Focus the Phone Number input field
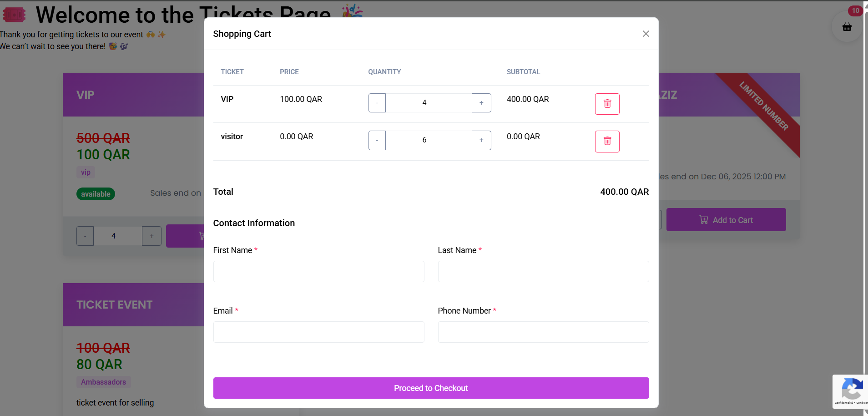Image resolution: width=868 pixels, height=416 pixels. click(x=543, y=332)
